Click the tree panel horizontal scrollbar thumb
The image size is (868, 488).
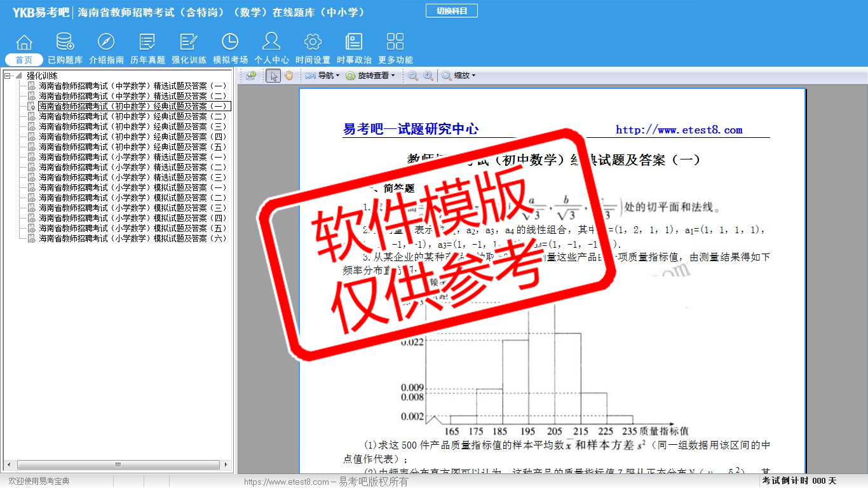(118, 465)
